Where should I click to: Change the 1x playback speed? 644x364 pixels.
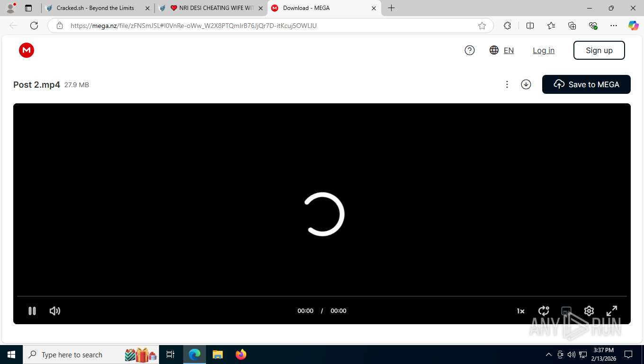520,311
